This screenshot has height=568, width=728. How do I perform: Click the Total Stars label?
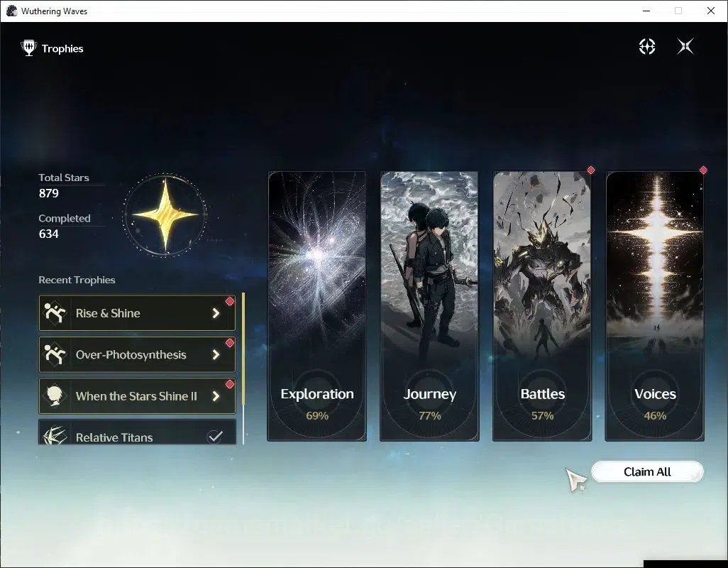[x=64, y=177]
